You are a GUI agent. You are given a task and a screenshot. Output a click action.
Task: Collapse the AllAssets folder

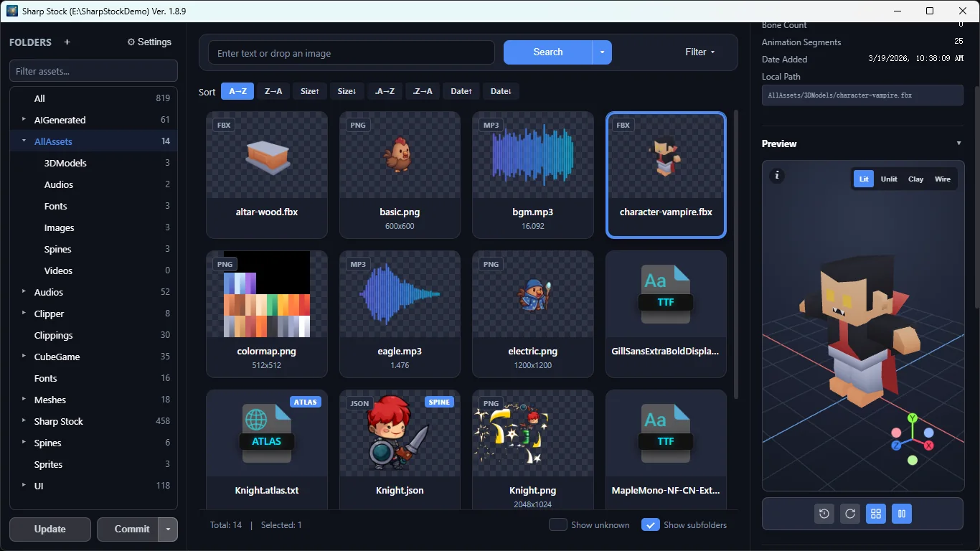click(24, 141)
